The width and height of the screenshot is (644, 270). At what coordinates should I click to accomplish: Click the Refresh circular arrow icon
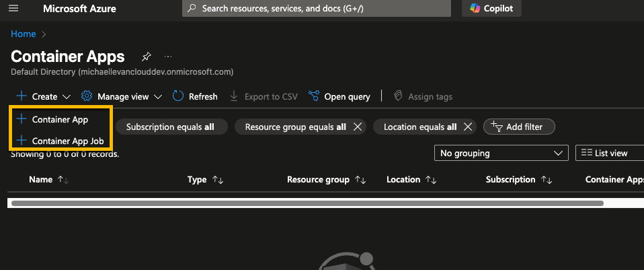point(178,96)
